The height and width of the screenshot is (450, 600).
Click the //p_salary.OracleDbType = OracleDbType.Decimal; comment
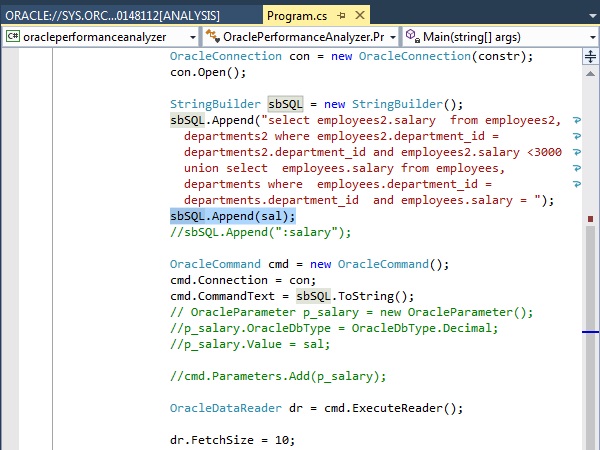coord(334,328)
